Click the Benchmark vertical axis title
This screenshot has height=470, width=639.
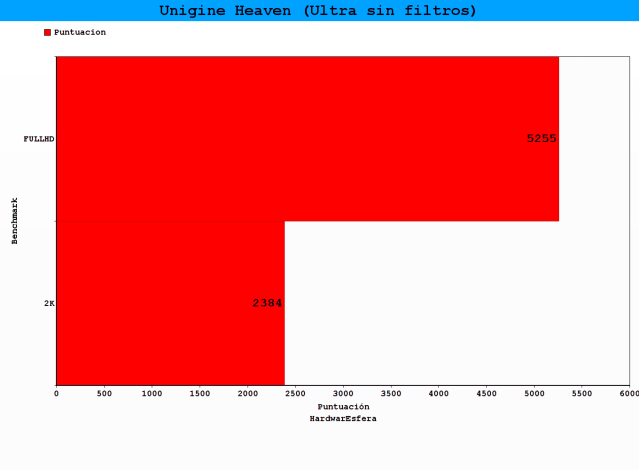[x=14, y=221]
